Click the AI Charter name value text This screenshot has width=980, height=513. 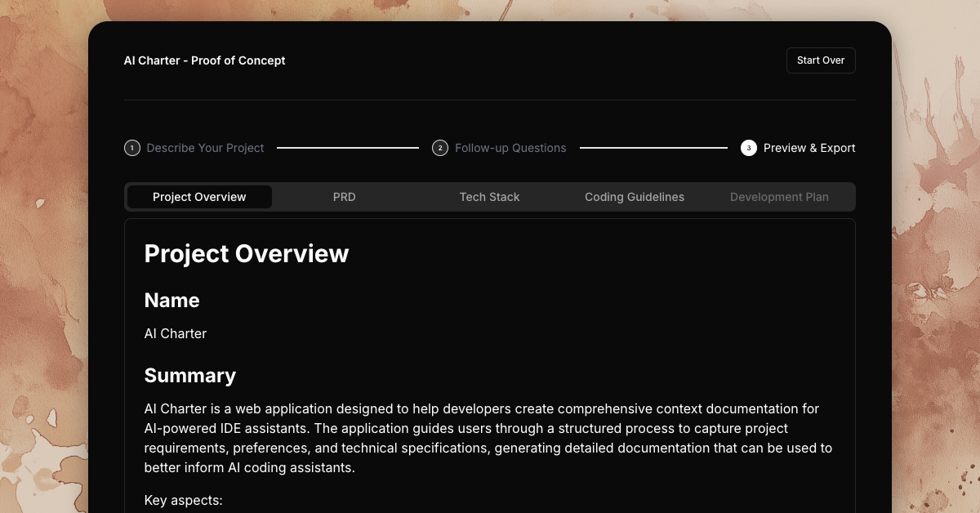176,333
